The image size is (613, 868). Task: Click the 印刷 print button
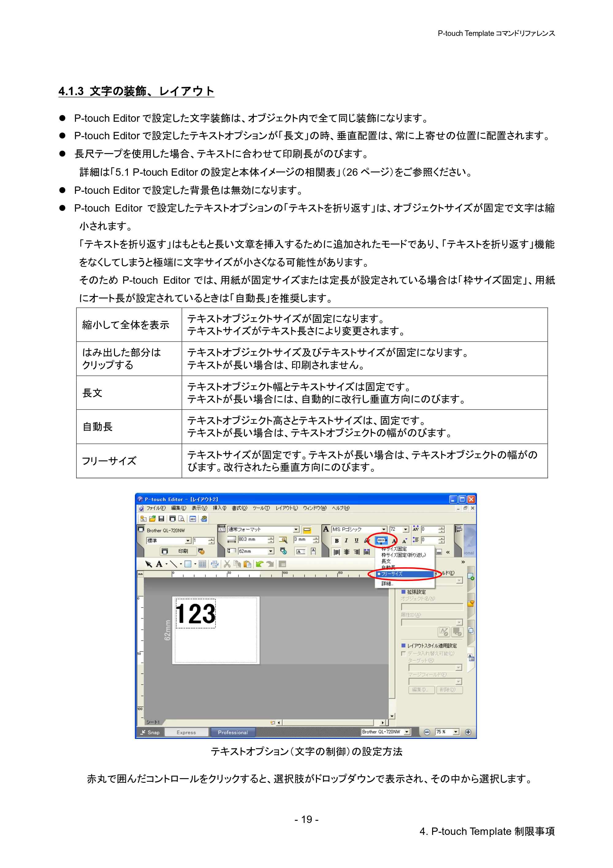(x=178, y=551)
